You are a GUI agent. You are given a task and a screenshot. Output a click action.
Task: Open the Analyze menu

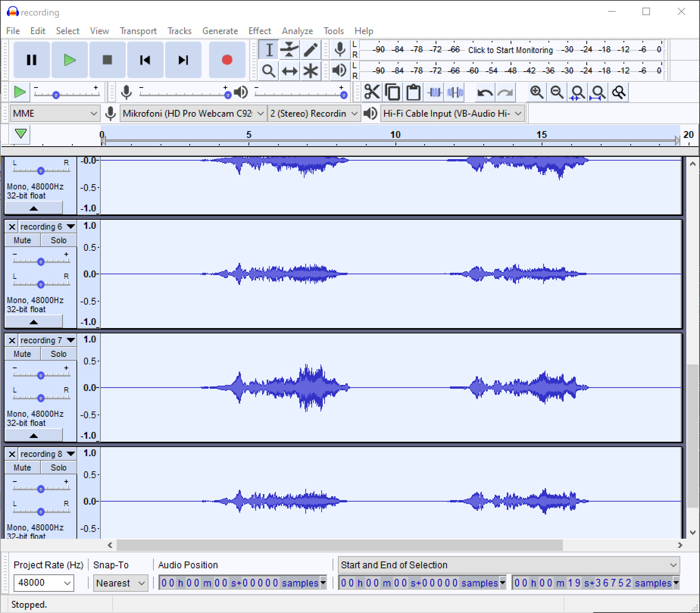pos(297,31)
